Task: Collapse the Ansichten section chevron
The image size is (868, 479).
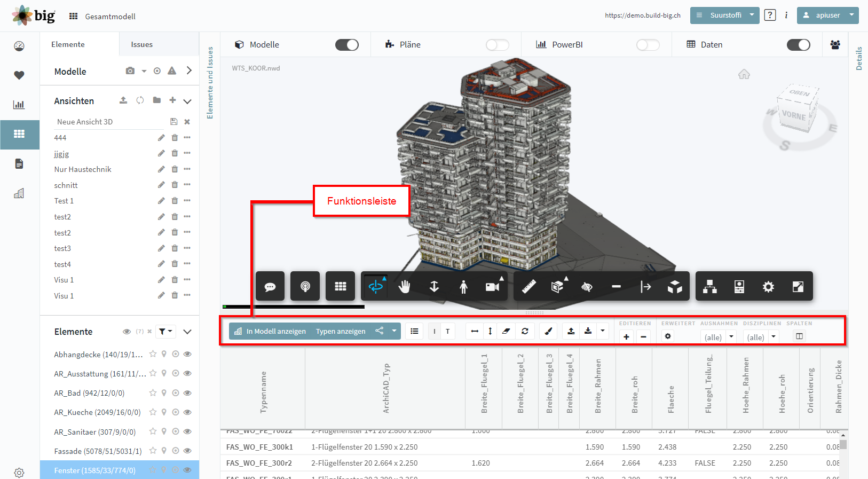Action: pyautogui.click(x=187, y=101)
